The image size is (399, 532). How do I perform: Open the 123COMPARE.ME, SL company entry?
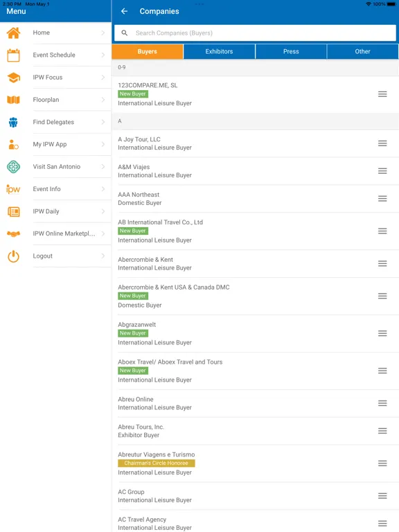(x=255, y=94)
